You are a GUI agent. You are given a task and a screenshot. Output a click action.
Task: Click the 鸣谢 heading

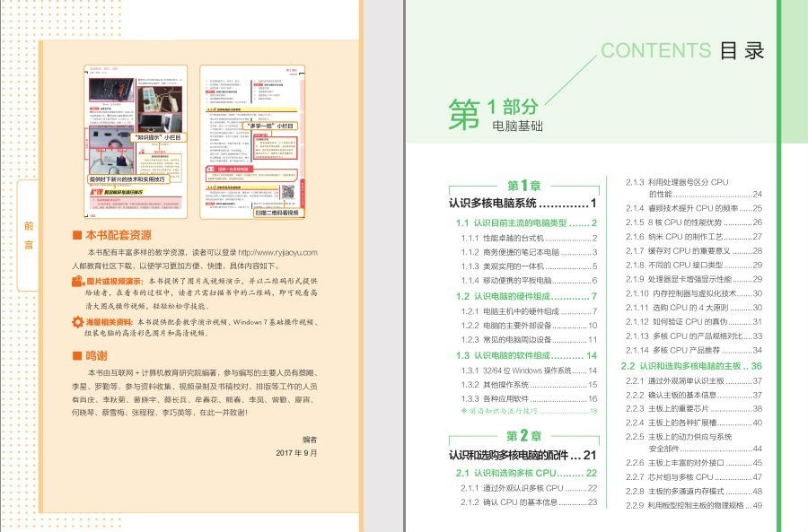coord(96,356)
